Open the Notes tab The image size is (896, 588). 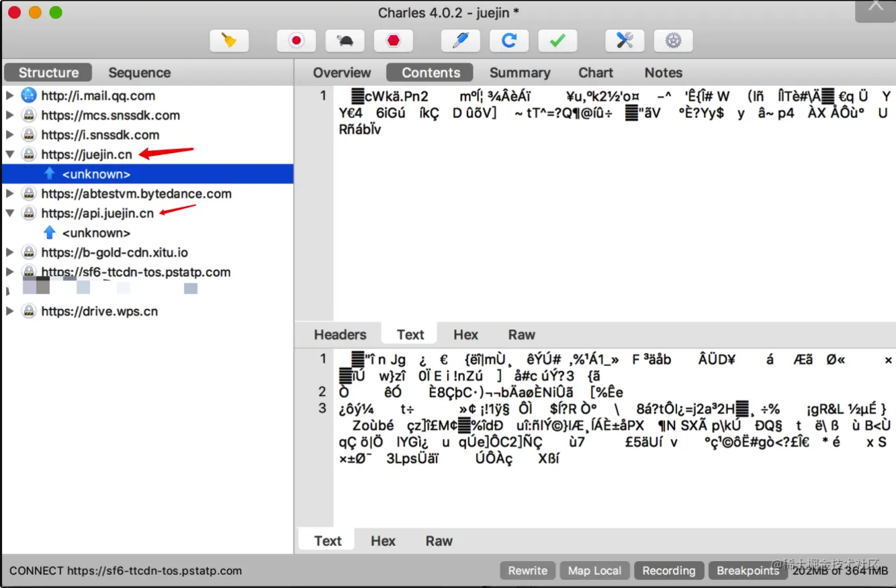[664, 72]
